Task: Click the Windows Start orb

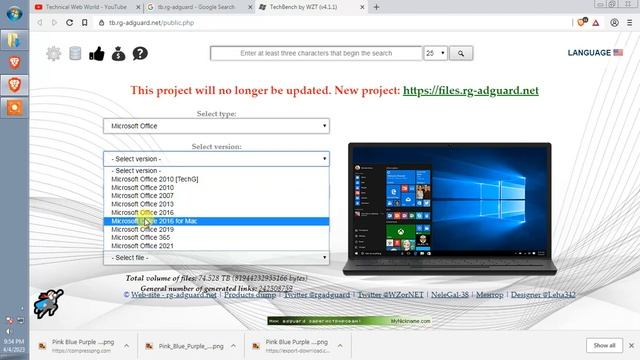Action: [x=14, y=13]
